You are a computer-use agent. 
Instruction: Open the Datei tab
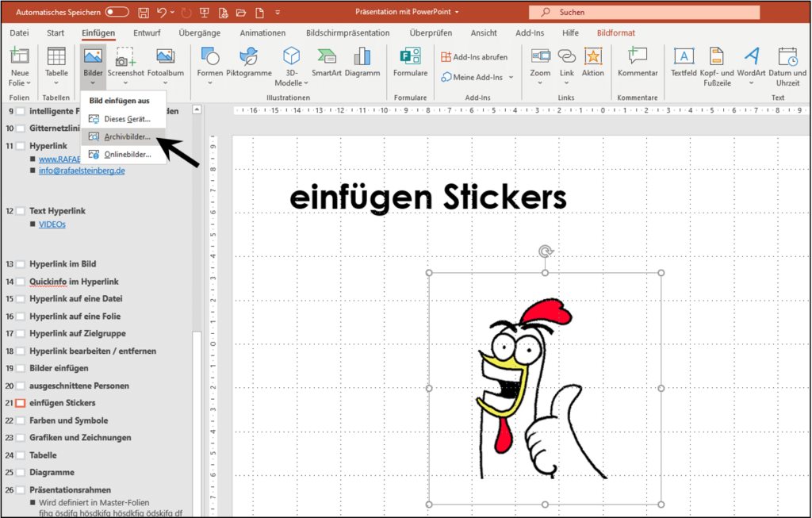(19, 33)
